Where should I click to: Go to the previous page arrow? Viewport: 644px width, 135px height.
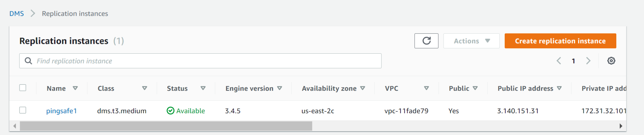pos(559,61)
